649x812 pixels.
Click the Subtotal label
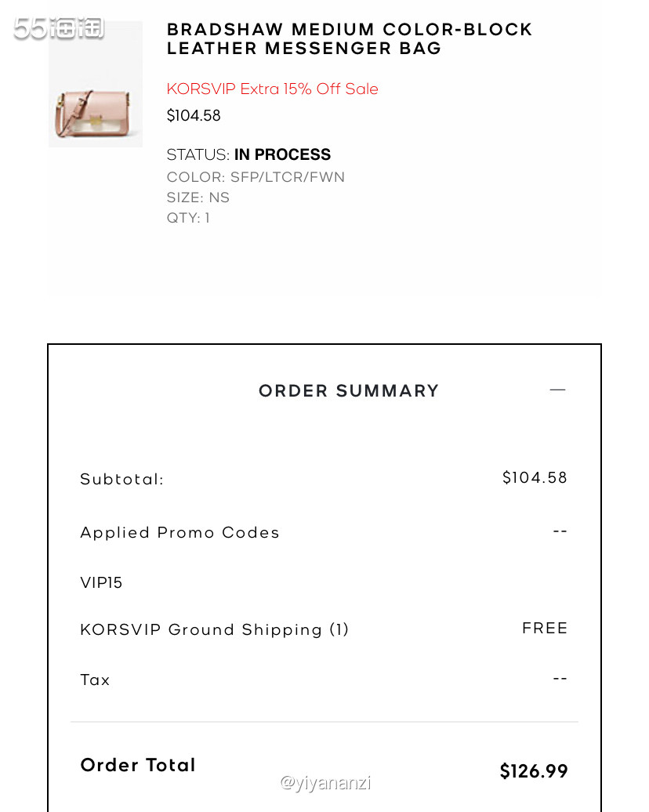coord(121,480)
